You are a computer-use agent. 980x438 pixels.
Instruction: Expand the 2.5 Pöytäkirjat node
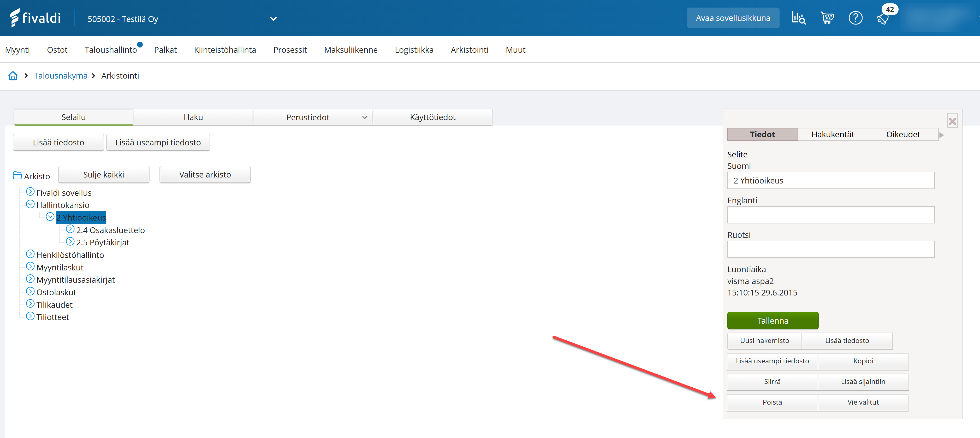(70, 242)
